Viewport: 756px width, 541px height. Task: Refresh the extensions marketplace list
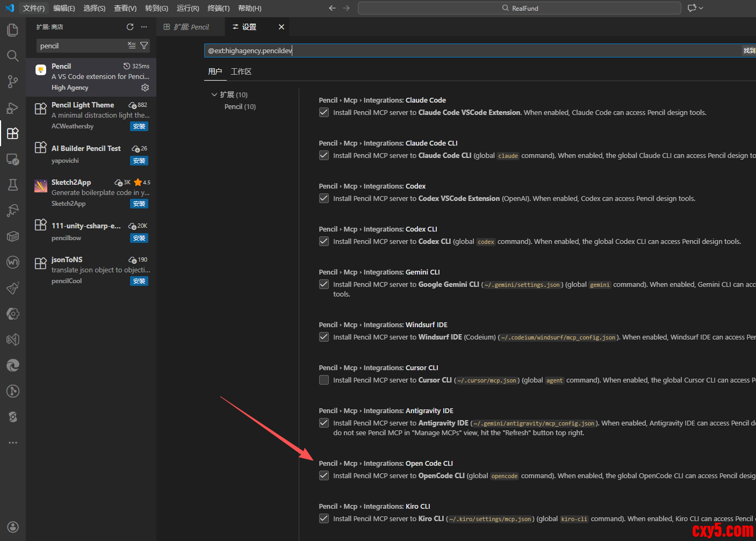130,27
